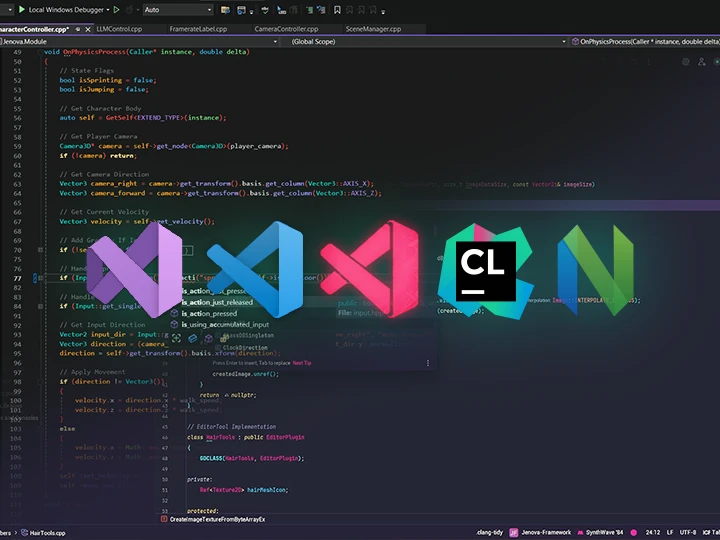
Task: Choose is_action_just_released suggestion
Action: pos(217,302)
